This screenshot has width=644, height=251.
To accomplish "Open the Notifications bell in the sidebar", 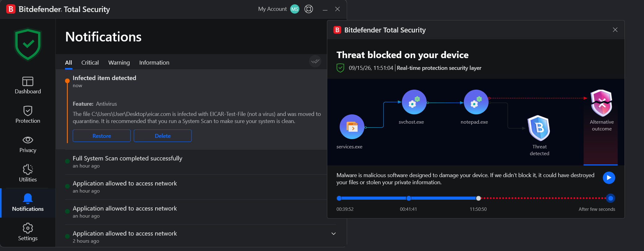I will 28,202.
